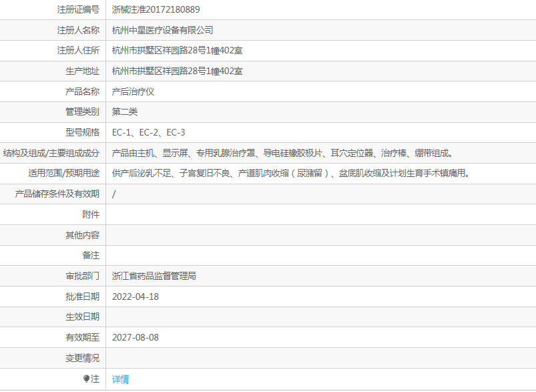536x392 pixels.
Task: Click the 其他内容 label
Action: pos(82,235)
